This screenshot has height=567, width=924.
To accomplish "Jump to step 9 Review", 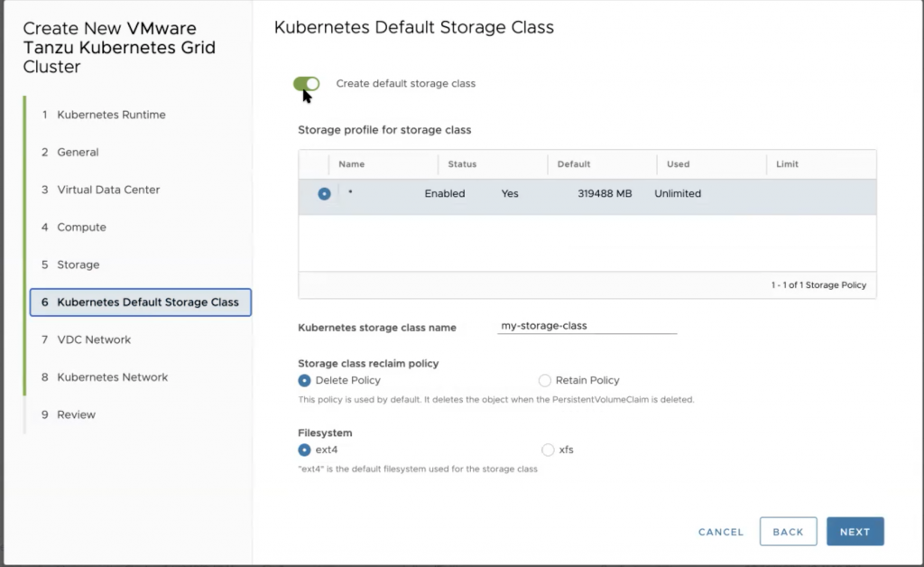I will tap(76, 414).
